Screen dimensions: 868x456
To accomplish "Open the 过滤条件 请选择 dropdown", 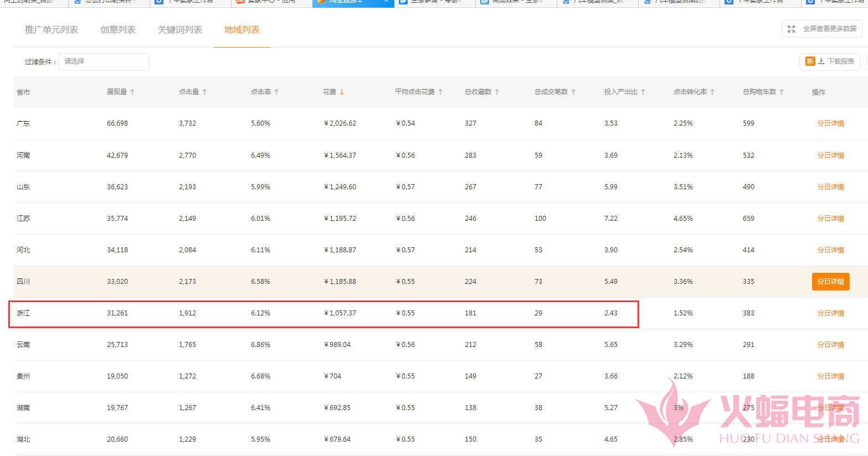I will (x=104, y=61).
